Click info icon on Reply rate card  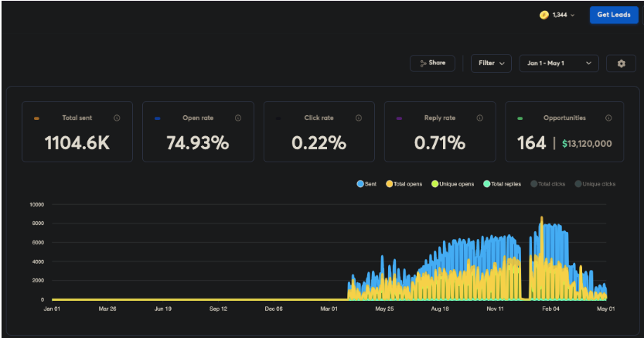click(x=479, y=118)
